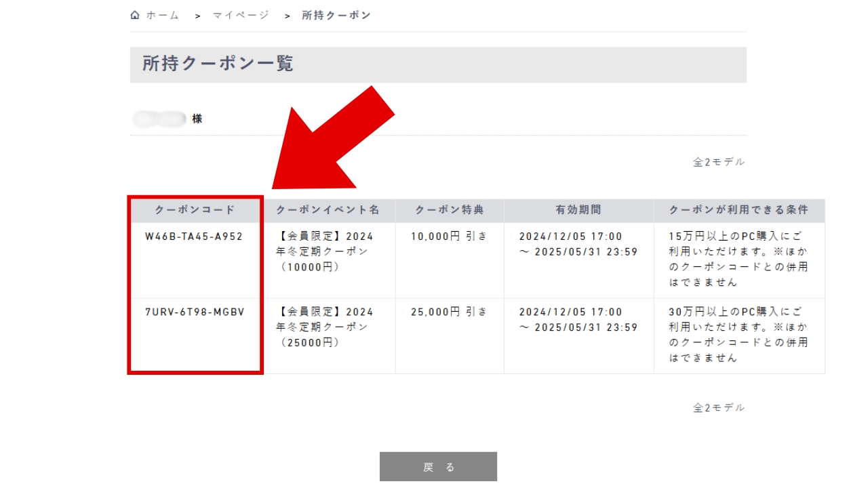This screenshot has width=868, height=488.
Task: Select the クーポン特典 column header
Action: coord(450,210)
